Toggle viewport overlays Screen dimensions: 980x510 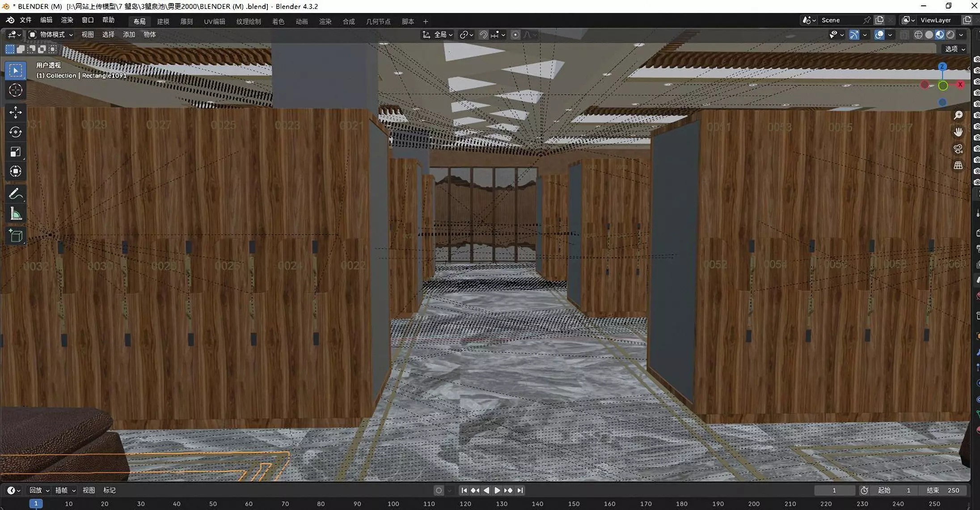pos(879,34)
